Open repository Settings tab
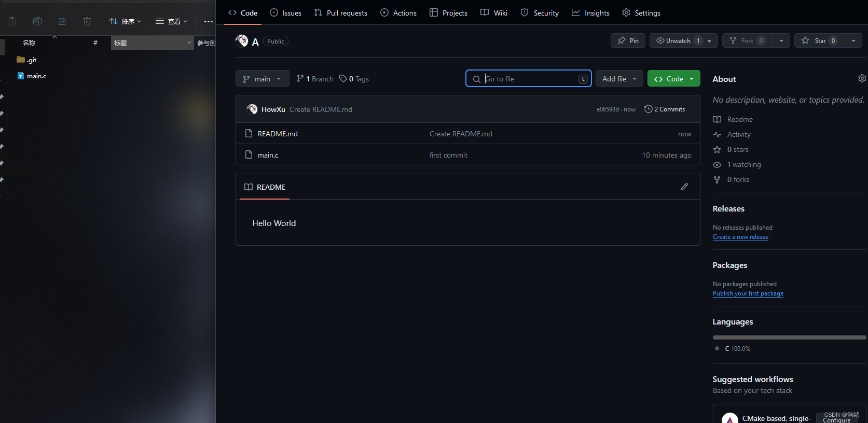Image resolution: width=868 pixels, height=423 pixels. pos(641,13)
